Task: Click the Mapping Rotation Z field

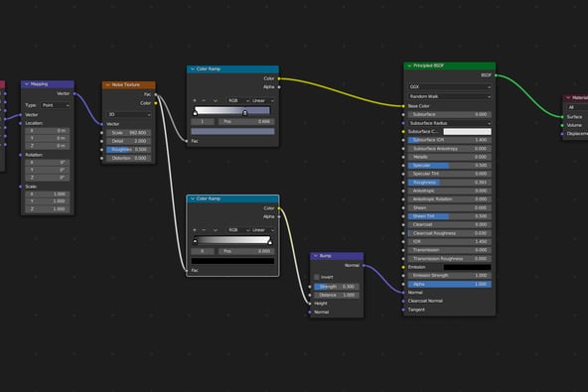Action: (48, 178)
